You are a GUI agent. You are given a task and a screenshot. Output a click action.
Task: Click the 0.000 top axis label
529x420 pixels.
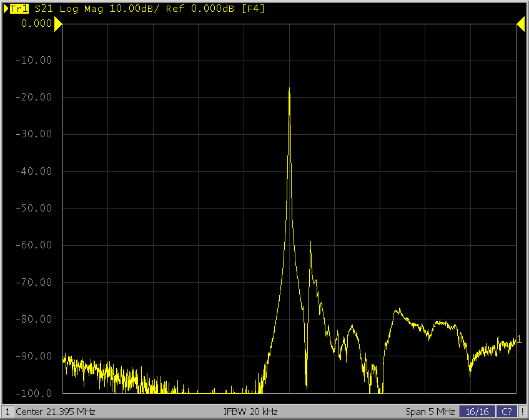click(x=36, y=24)
